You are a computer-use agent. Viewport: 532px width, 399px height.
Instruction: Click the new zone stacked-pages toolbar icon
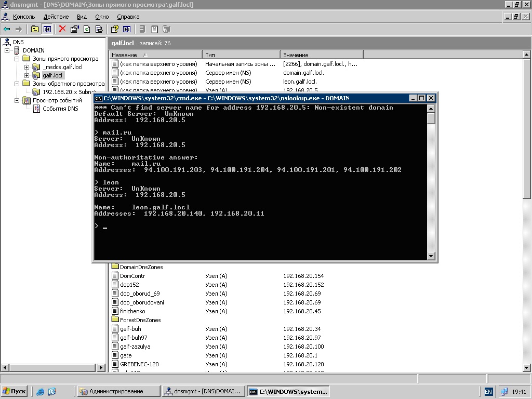point(166,29)
